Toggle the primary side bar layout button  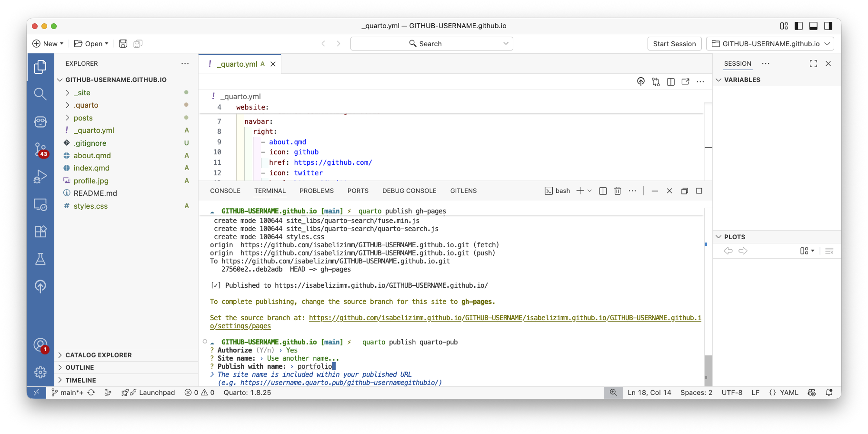799,26
